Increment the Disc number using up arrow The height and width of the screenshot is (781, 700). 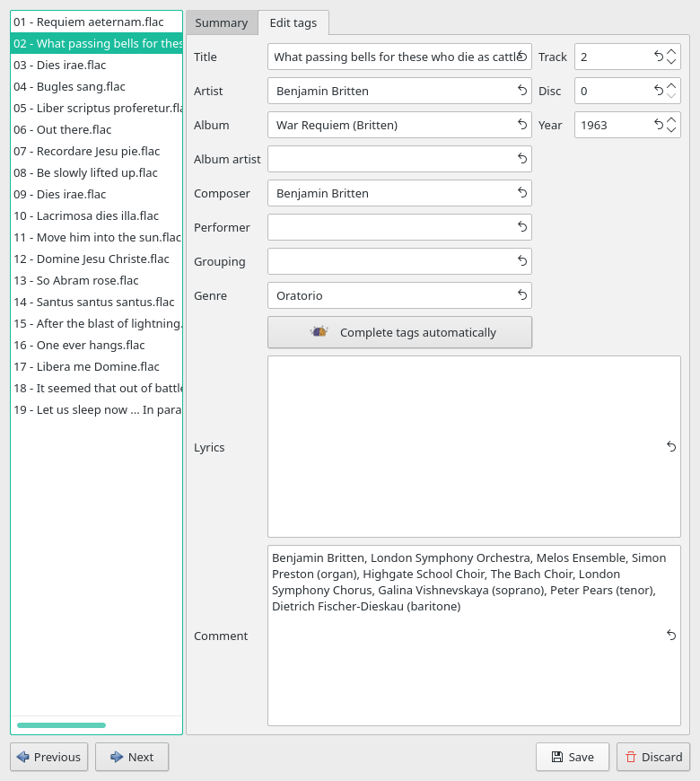[x=671, y=85]
